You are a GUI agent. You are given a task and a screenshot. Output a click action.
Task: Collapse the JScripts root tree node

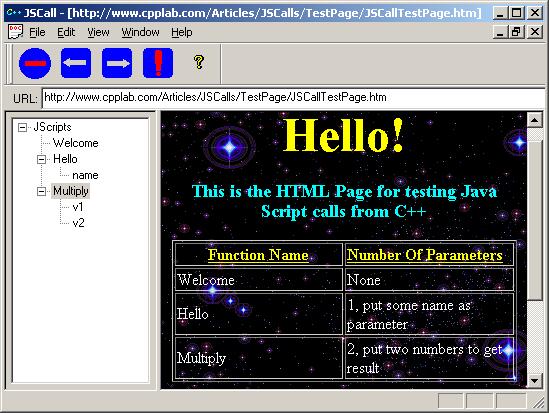22,127
